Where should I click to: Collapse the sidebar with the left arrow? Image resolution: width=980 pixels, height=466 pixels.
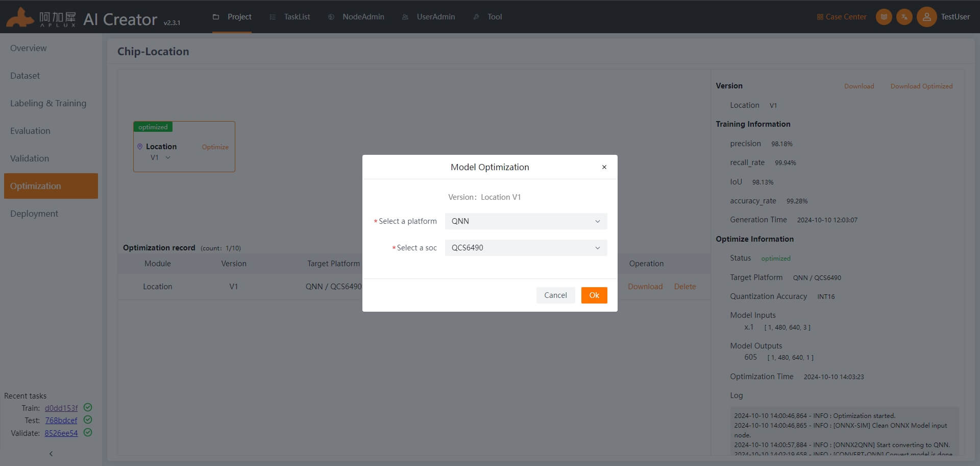click(51, 454)
